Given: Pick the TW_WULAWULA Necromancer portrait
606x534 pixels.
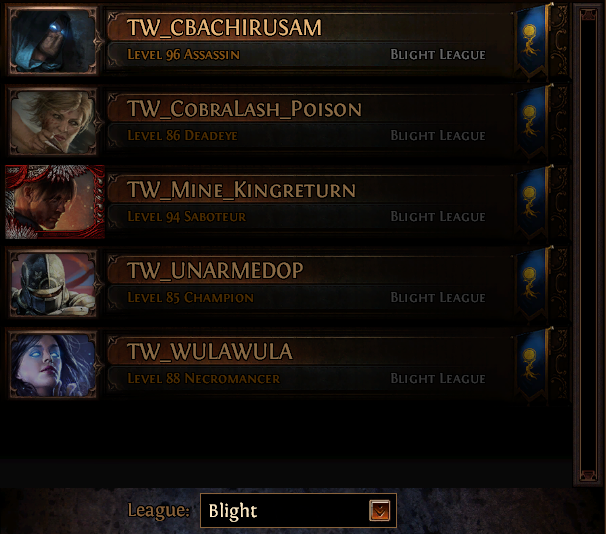Looking at the screenshot, I should (x=53, y=365).
